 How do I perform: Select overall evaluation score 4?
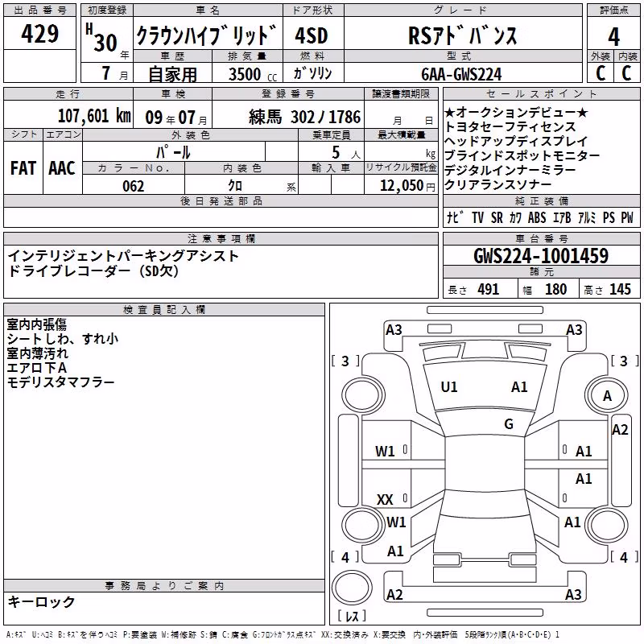click(x=613, y=37)
